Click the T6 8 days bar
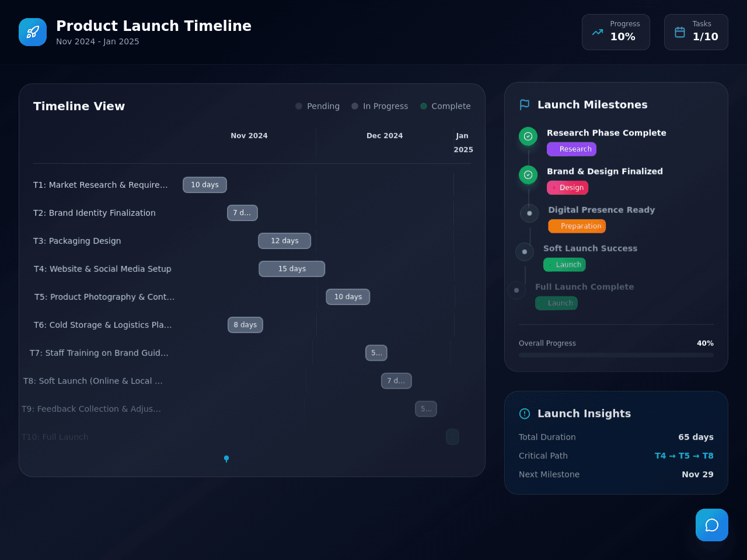 (245, 325)
